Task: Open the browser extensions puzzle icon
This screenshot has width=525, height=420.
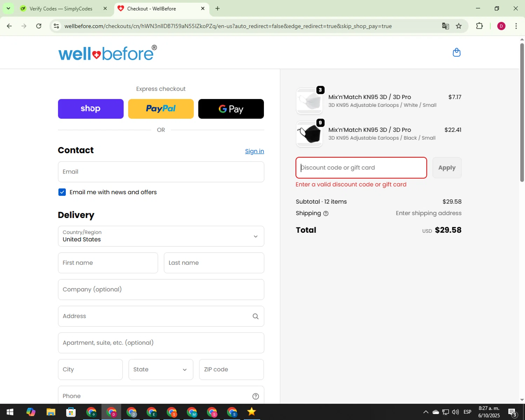Action: click(x=479, y=26)
